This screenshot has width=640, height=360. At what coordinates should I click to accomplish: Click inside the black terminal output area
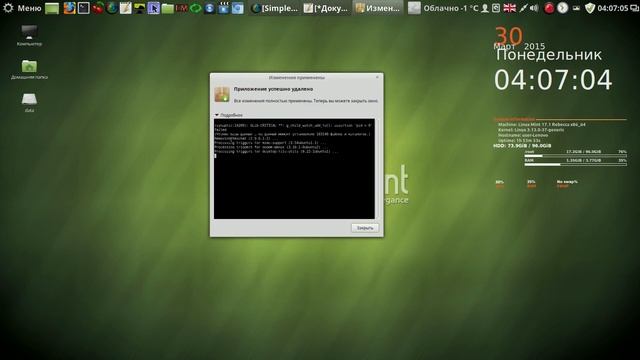point(294,169)
